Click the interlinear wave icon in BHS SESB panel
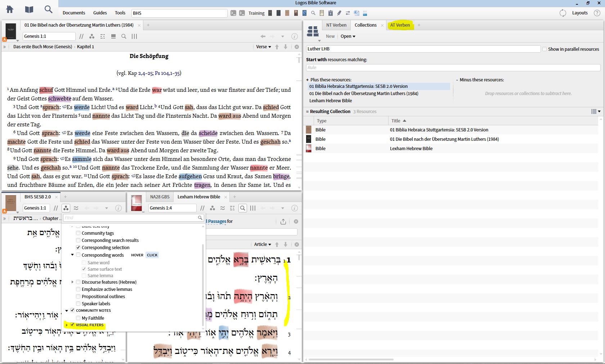Screen dimensions: 605x364 (x=76, y=208)
